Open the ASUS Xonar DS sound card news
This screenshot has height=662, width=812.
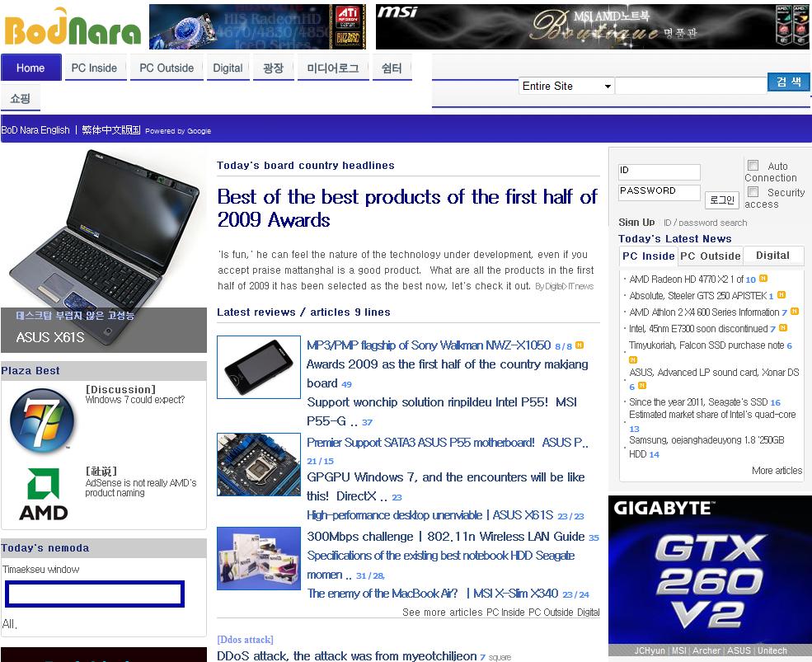point(714,373)
